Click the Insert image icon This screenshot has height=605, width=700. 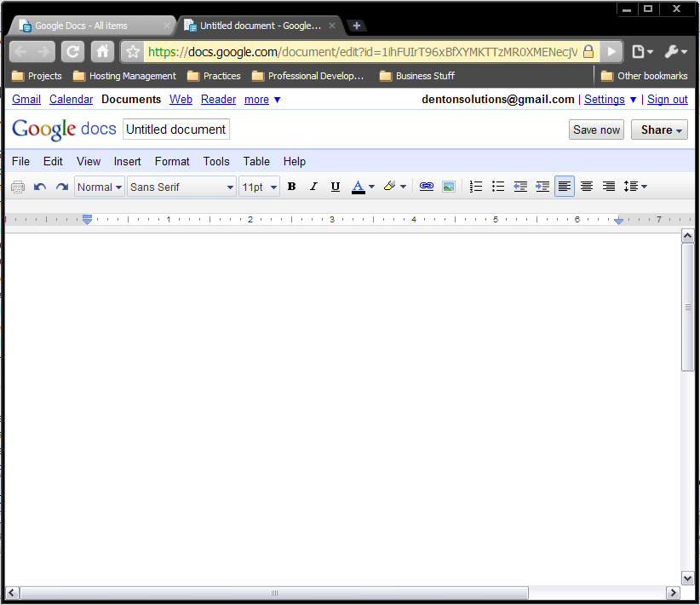(449, 187)
